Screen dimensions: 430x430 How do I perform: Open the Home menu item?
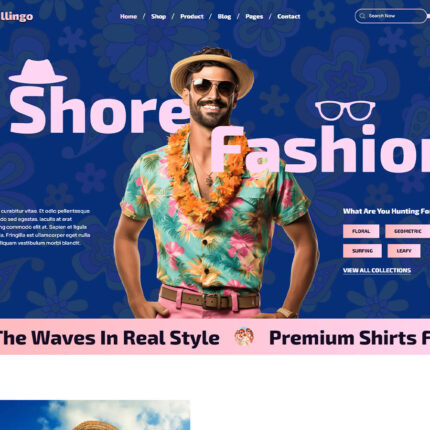click(128, 16)
